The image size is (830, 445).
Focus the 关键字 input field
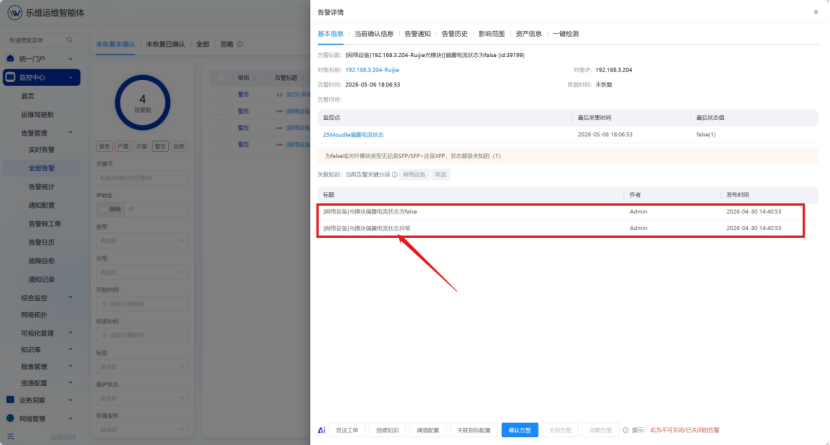click(142, 178)
